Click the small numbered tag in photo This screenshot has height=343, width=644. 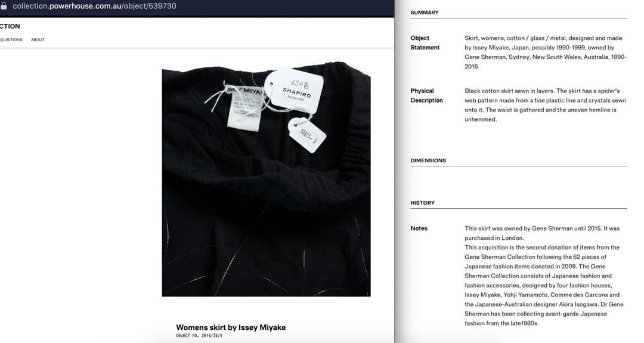pyautogui.click(x=307, y=135)
